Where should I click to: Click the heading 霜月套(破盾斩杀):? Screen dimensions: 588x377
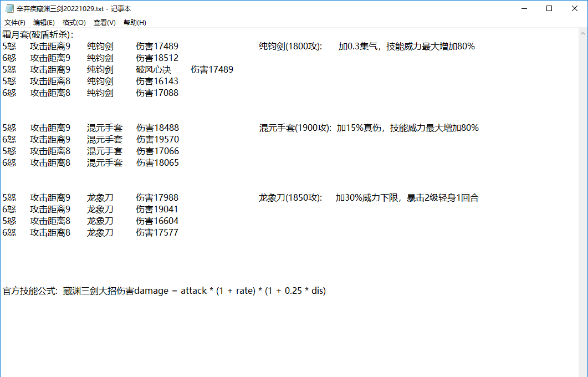click(38, 34)
